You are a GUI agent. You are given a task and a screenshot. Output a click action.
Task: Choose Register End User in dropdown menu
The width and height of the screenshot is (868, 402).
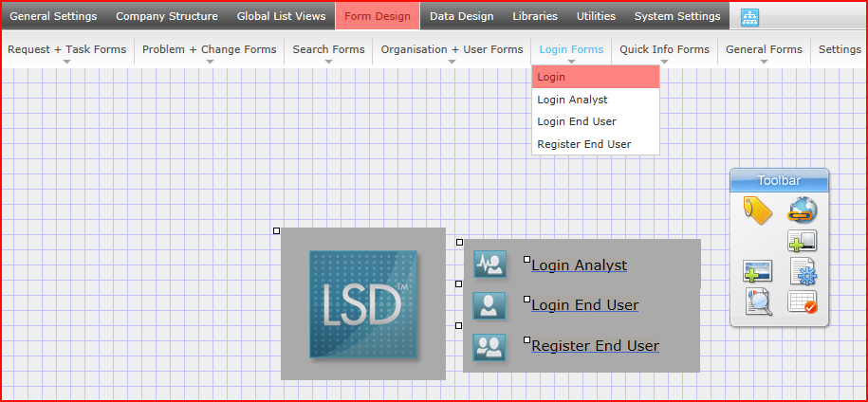coord(596,144)
